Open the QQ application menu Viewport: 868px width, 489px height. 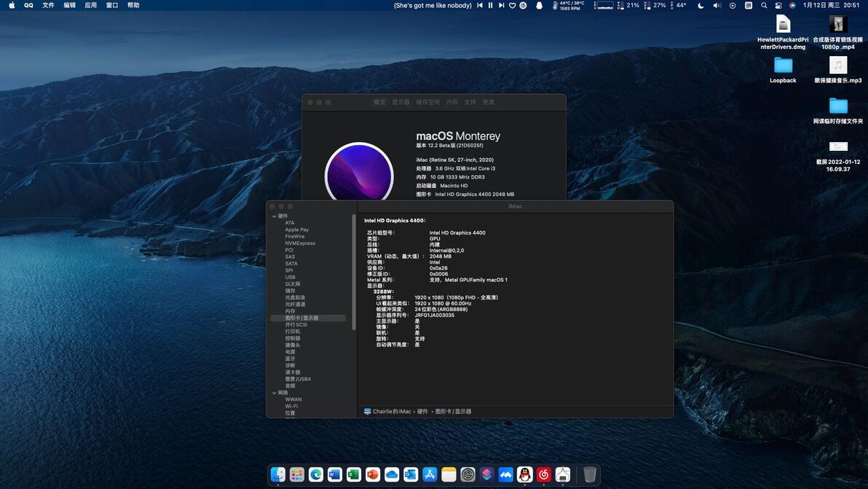coord(28,5)
